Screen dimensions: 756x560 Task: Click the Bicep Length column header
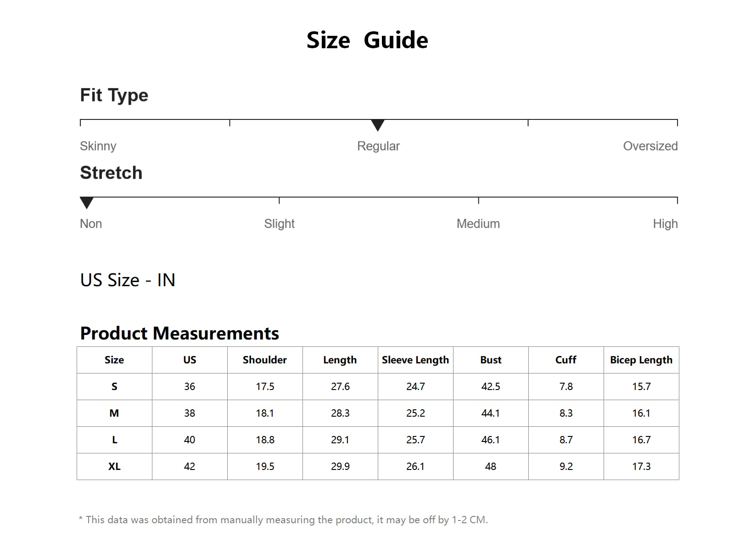pos(641,360)
